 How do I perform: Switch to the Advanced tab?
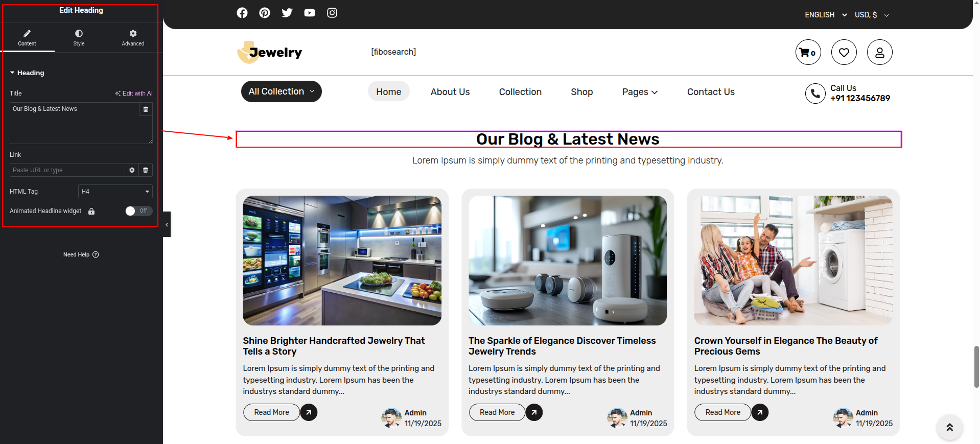point(133,38)
